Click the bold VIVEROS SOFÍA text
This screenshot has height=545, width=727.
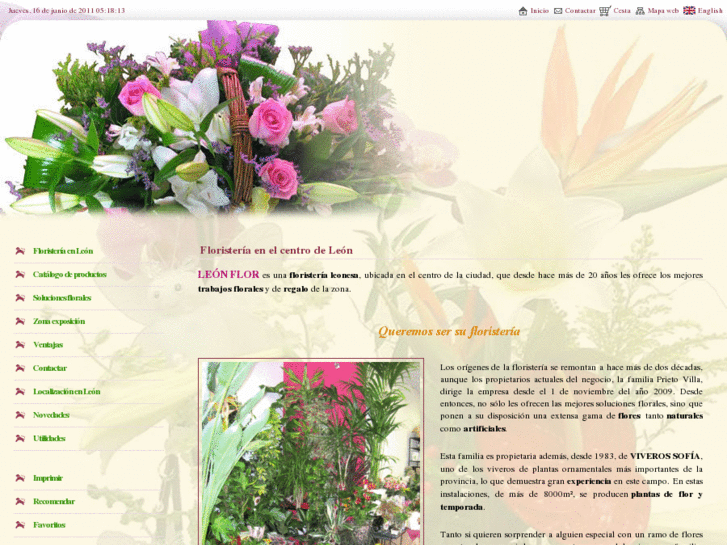click(x=665, y=456)
